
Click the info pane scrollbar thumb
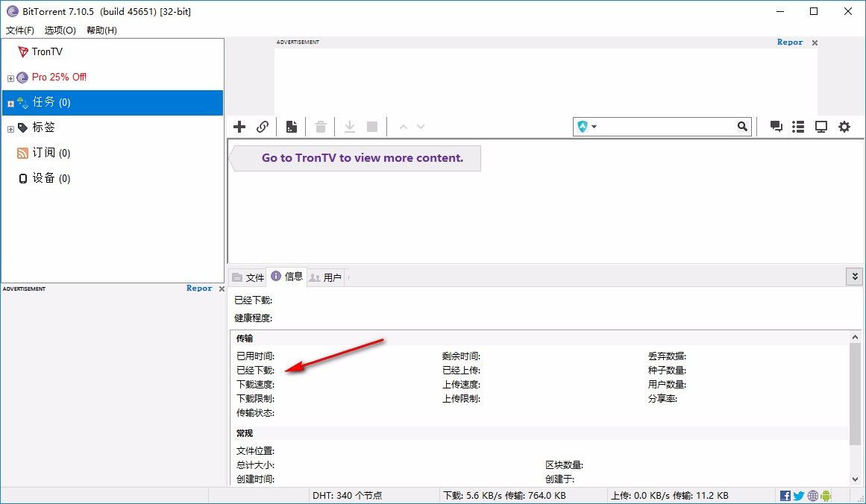click(x=855, y=393)
